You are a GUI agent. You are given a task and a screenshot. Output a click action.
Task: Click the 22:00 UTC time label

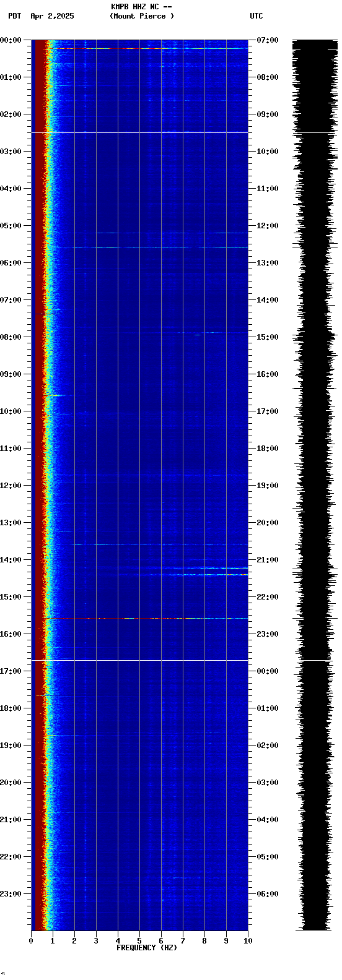coord(268,597)
